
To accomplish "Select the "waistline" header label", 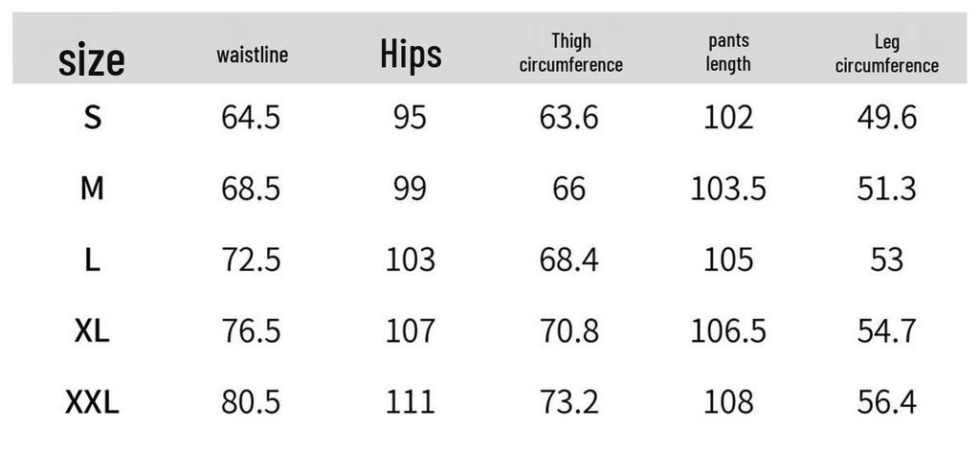I will (x=252, y=56).
